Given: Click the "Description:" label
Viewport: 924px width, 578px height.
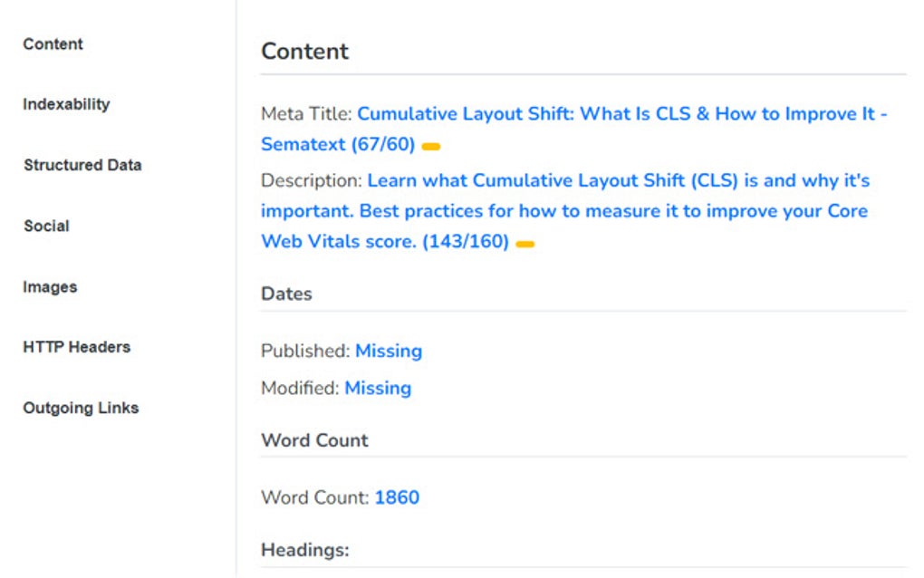Looking at the screenshot, I should click(x=312, y=180).
